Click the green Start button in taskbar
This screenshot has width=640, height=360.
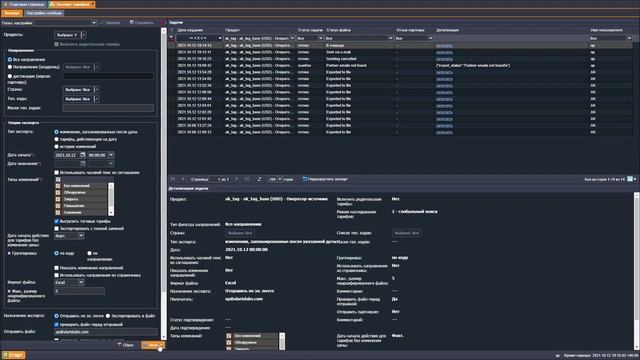point(13,355)
